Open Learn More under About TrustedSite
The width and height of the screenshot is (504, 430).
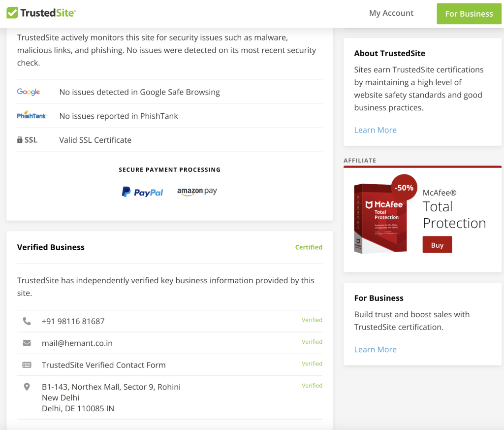point(375,130)
